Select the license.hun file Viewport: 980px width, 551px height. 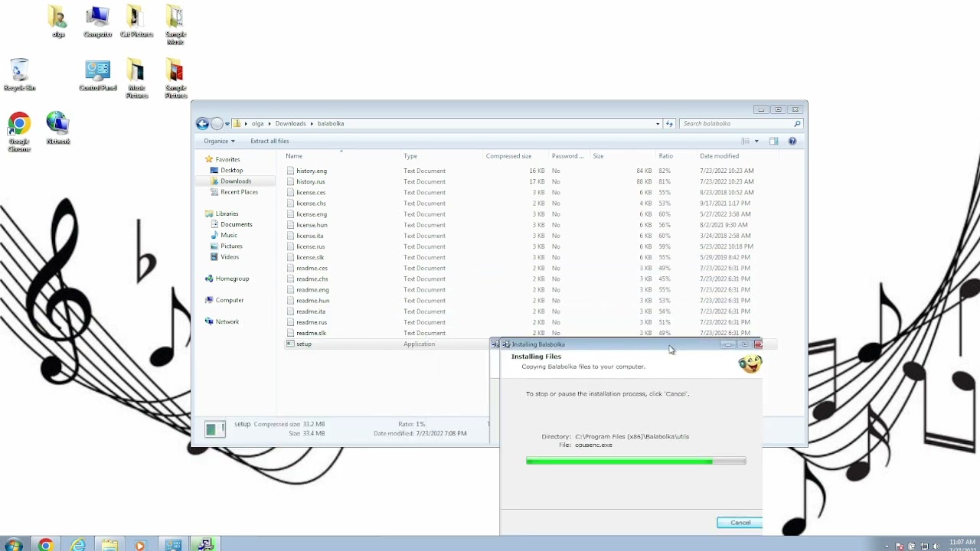(x=312, y=225)
